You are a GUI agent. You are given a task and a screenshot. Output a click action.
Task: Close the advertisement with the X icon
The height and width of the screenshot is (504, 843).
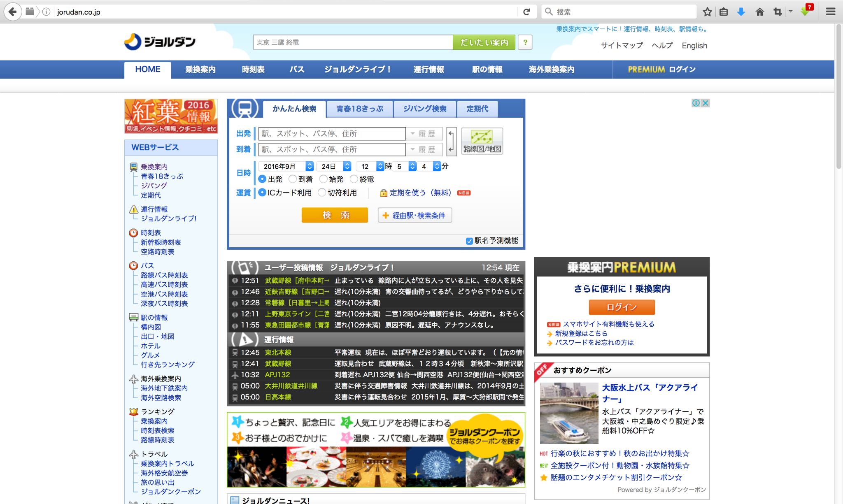706,103
